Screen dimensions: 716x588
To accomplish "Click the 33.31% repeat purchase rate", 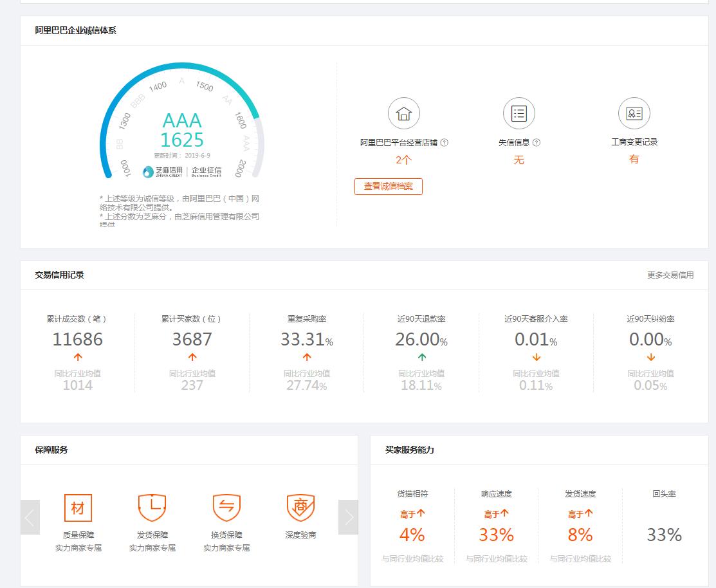I will 307,339.
